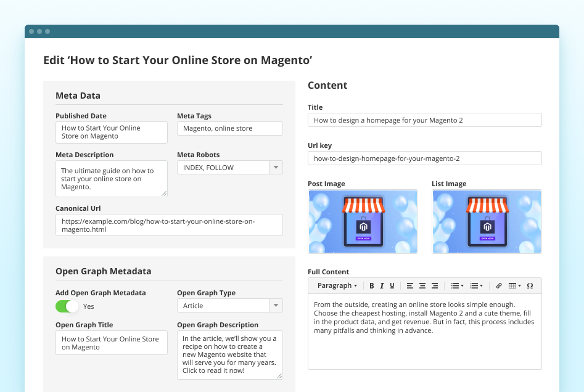Select the List Image thumbnail
The image size is (584, 392).
[487, 221]
